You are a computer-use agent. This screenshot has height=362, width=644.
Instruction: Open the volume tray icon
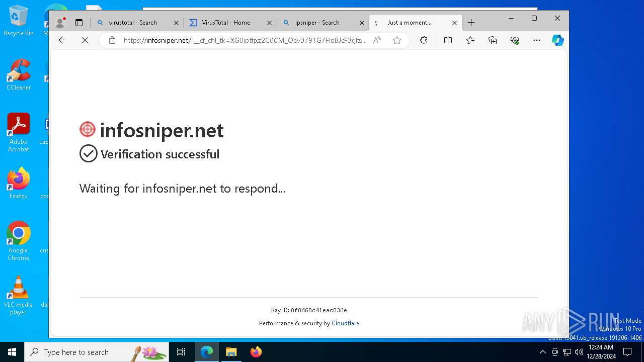coord(579,352)
